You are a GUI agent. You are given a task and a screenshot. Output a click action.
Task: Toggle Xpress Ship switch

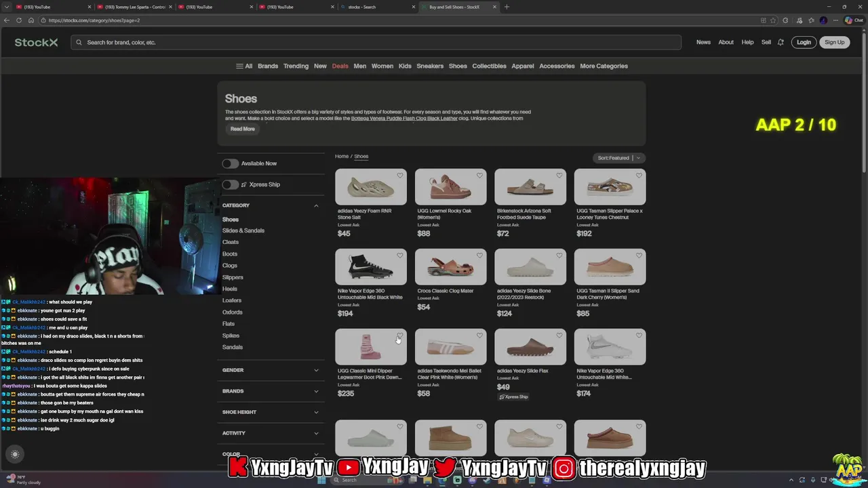pyautogui.click(x=231, y=184)
